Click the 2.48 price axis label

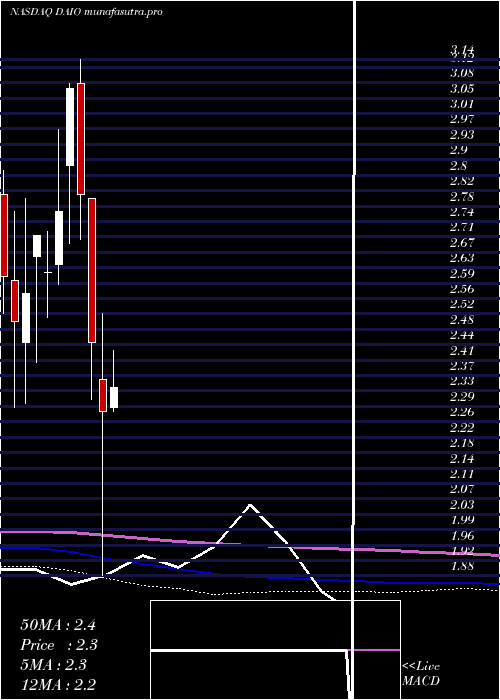point(462,320)
